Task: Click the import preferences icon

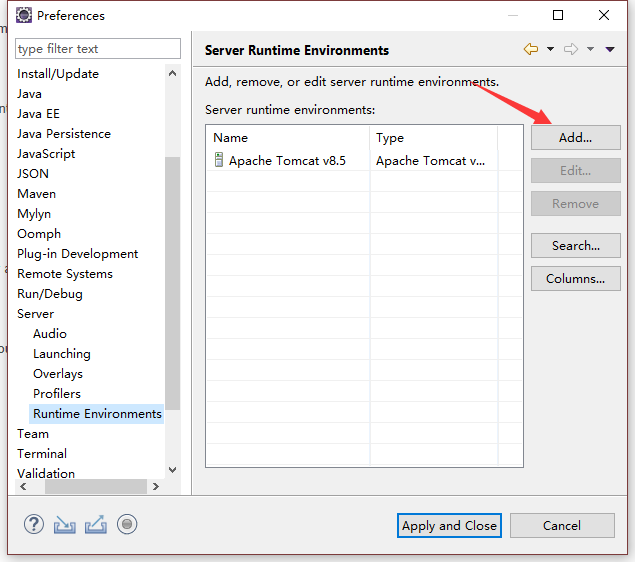Action: click(65, 525)
